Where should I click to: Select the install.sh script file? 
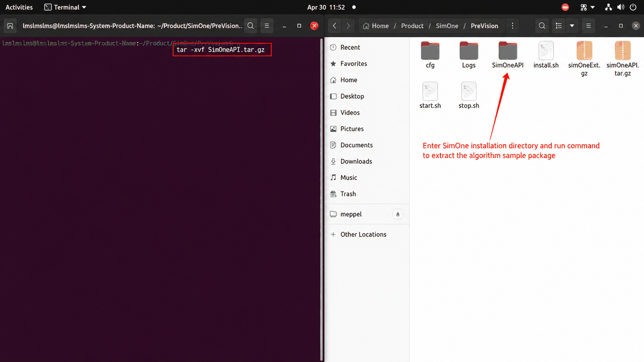coord(546,55)
